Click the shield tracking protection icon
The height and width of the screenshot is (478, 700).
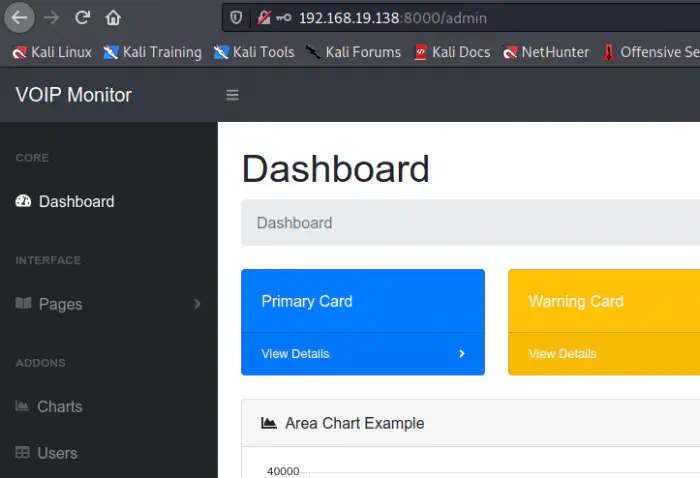[x=236, y=18]
